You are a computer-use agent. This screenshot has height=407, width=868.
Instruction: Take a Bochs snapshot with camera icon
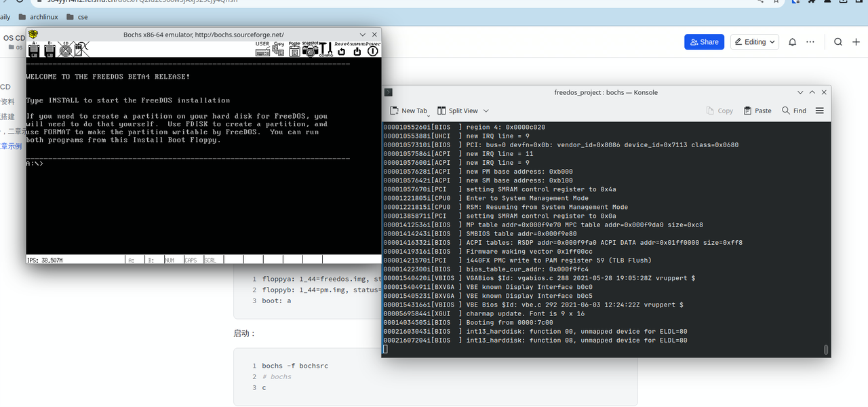click(x=311, y=49)
